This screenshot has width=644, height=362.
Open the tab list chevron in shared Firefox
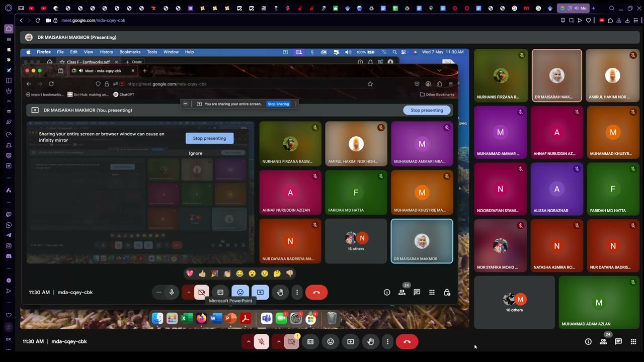coord(439,71)
